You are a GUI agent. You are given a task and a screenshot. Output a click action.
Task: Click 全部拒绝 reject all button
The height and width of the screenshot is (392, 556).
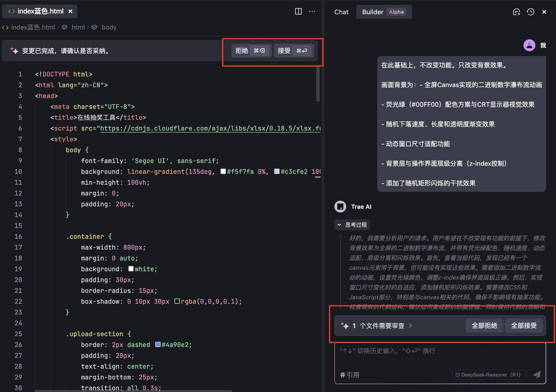click(x=484, y=326)
